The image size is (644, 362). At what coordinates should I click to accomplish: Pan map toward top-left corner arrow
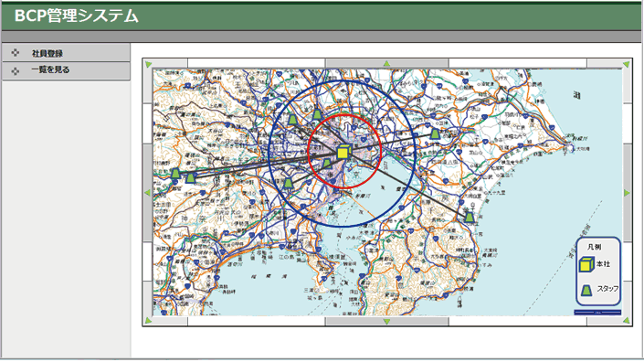[x=148, y=65]
